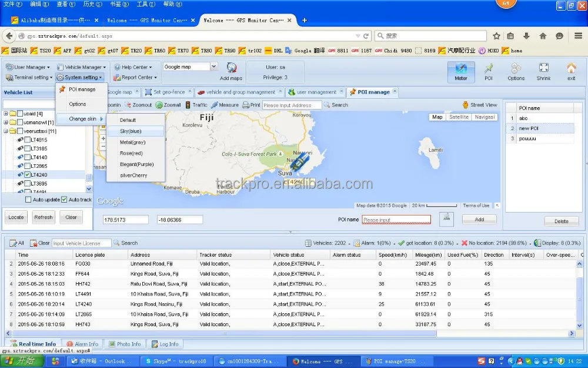Click the Add POI button
The image size is (588, 368).
(479, 219)
